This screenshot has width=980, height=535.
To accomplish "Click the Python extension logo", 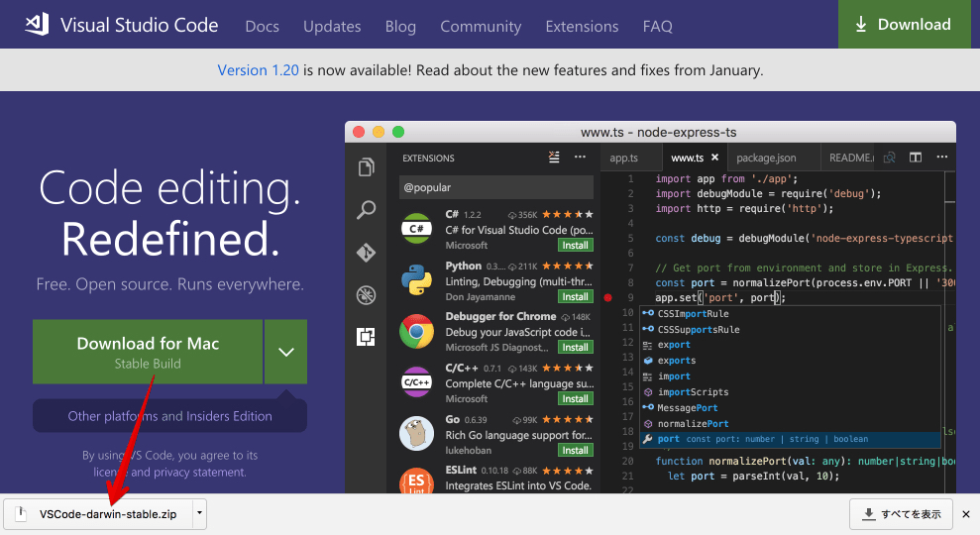I will pos(417,280).
